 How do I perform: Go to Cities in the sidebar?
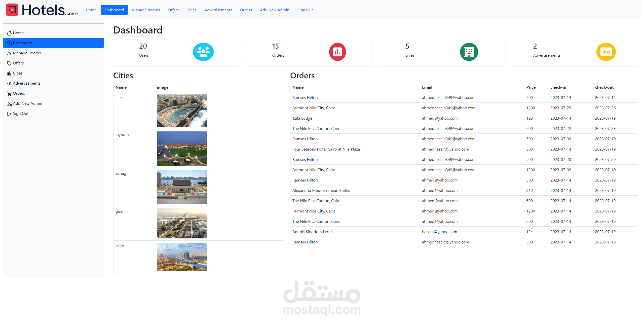coord(18,73)
